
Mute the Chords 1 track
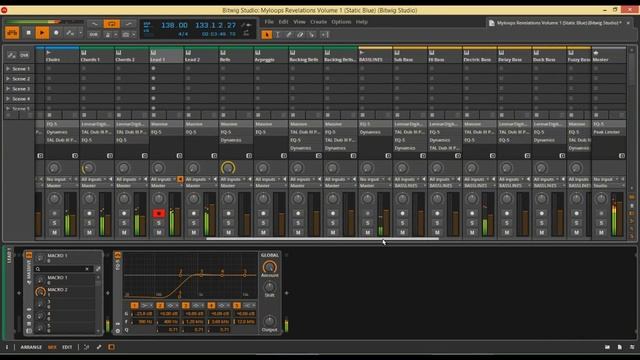click(89, 233)
